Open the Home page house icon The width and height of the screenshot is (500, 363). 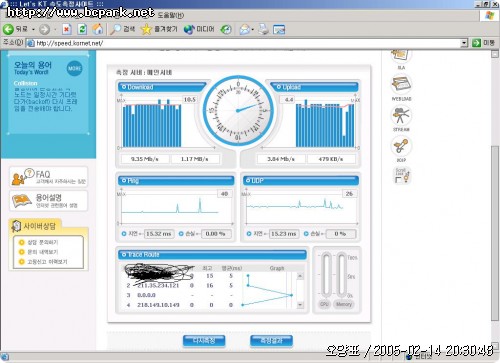(x=98, y=29)
